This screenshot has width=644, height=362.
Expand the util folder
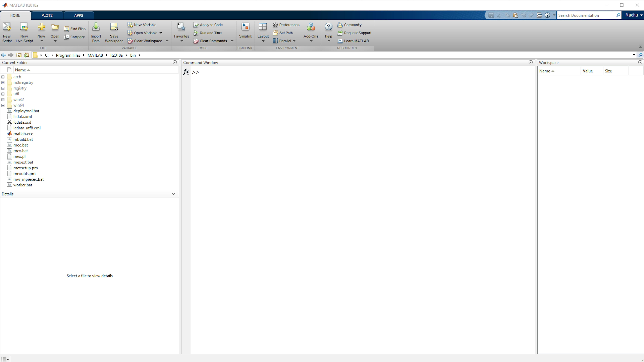(x=3, y=94)
